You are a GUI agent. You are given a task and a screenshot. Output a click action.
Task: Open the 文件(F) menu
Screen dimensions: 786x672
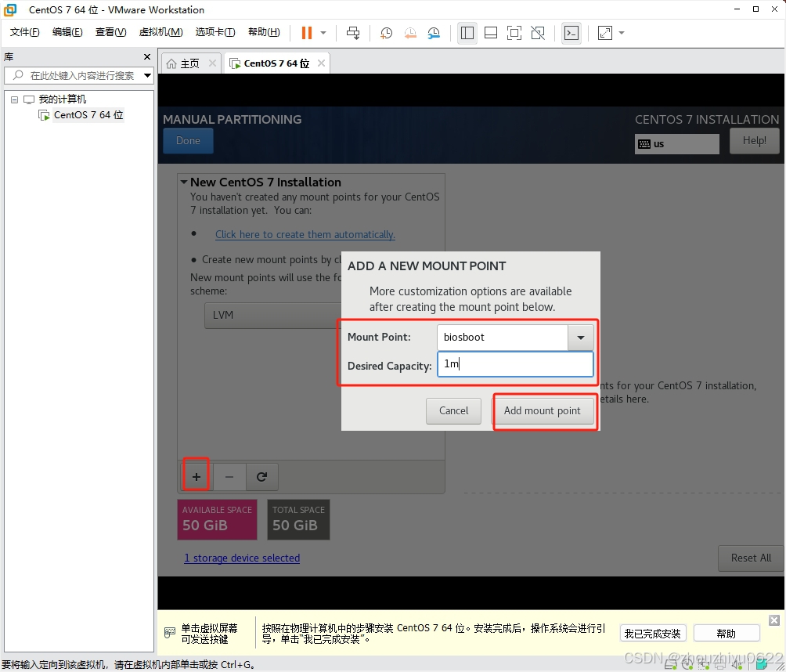click(x=24, y=32)
